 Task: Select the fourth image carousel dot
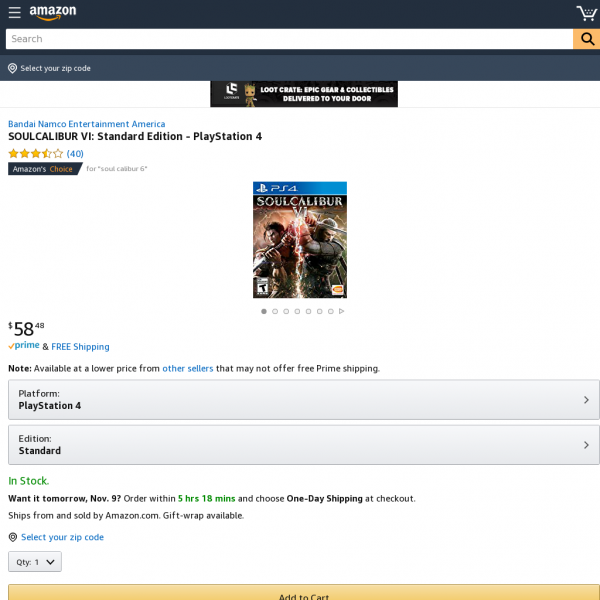297,311
